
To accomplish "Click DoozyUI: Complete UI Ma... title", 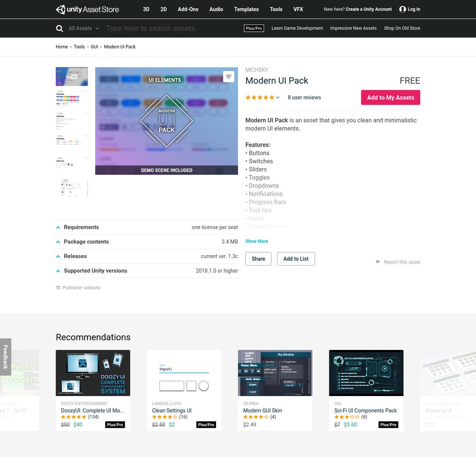I will click(92, 411).
